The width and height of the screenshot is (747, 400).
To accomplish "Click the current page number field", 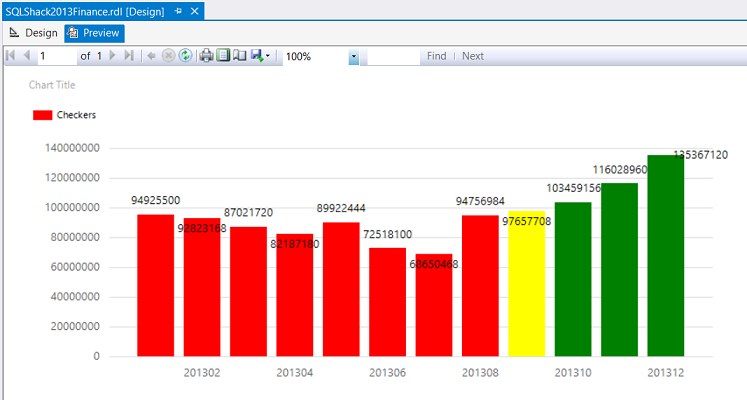I will pos(56,56).
